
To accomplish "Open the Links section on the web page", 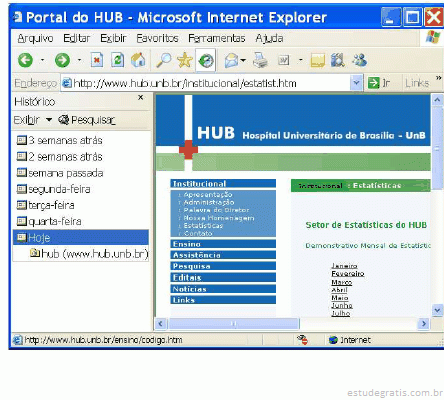I will 223,300.
